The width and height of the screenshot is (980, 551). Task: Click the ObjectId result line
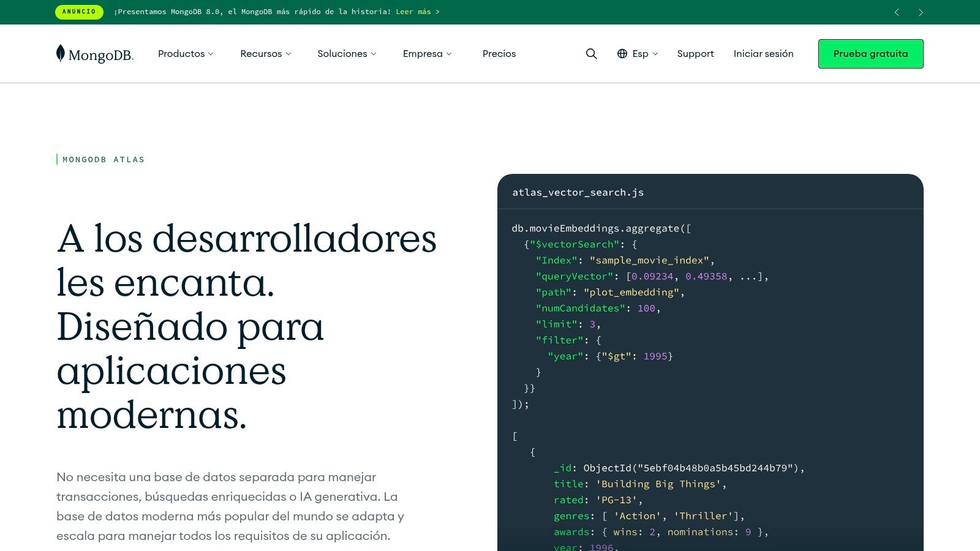[679, 468]
